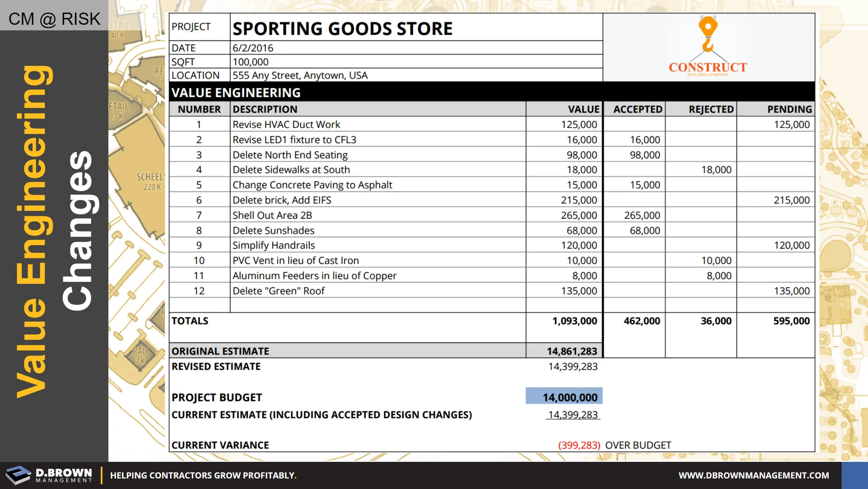
Task: Select the original estimate 14,861,283 cell
Action: pos(571,351)
